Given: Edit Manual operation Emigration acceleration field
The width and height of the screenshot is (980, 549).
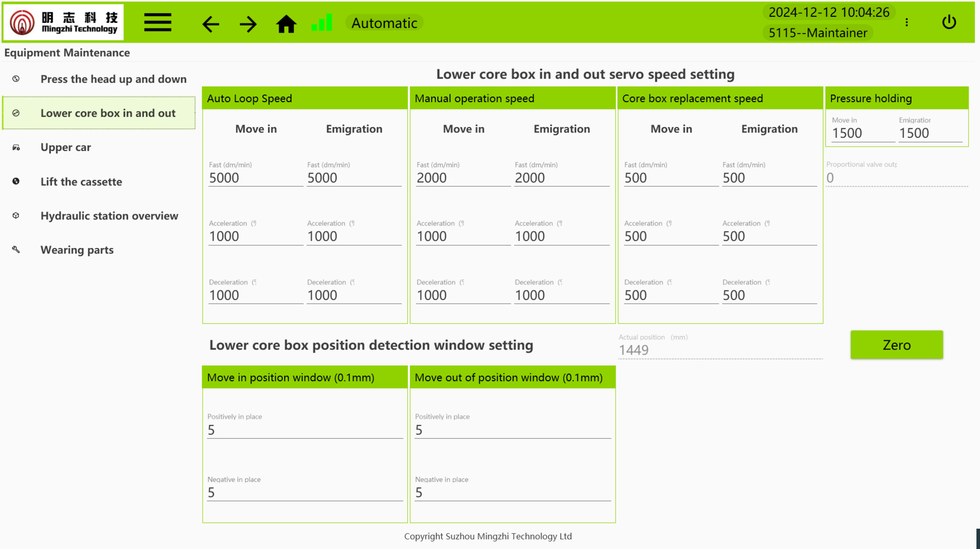Looking at the screenshot, I should [x=561, y=237].
